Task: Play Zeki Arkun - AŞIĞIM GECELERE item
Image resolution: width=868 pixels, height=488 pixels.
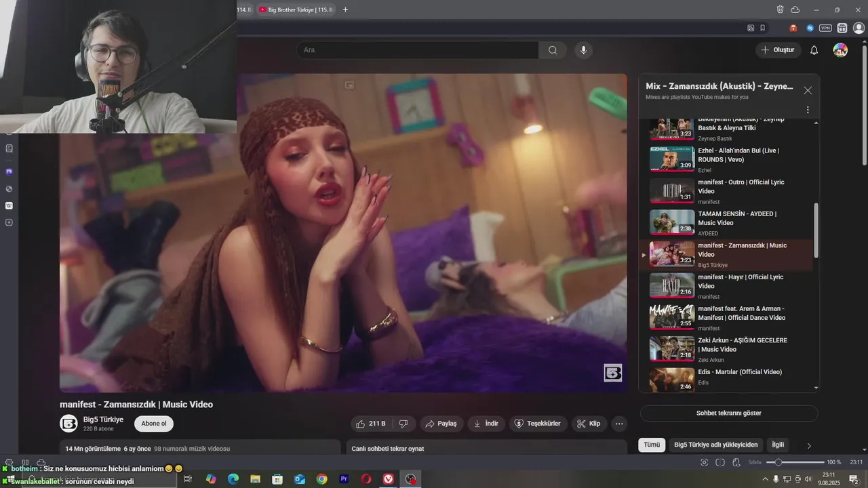Action: tap(728, 349)
